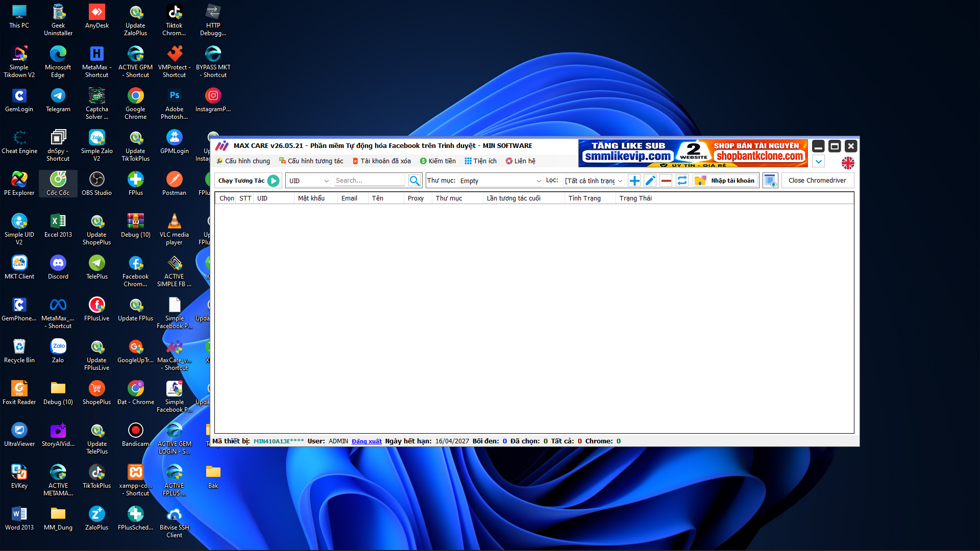The width and height of the screenshot is (980, 551).
Task: Select the Word 2013 desktop icon
Action: click(19, 518)
